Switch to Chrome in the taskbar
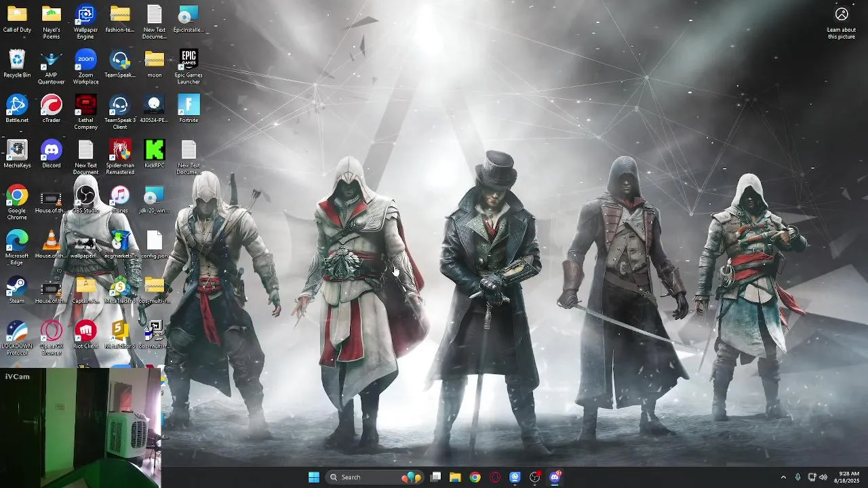The width and height of the screenshot is (868, 488). click(x=475, y=477)
